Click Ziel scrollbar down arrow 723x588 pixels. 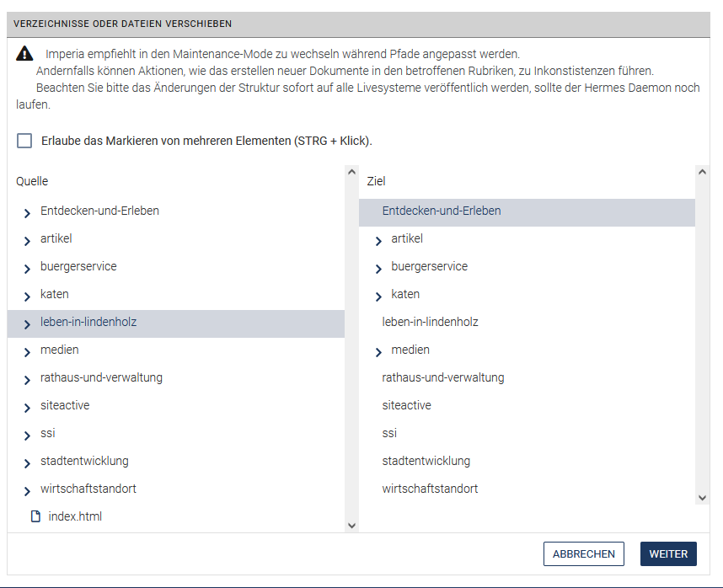(702, 498)
